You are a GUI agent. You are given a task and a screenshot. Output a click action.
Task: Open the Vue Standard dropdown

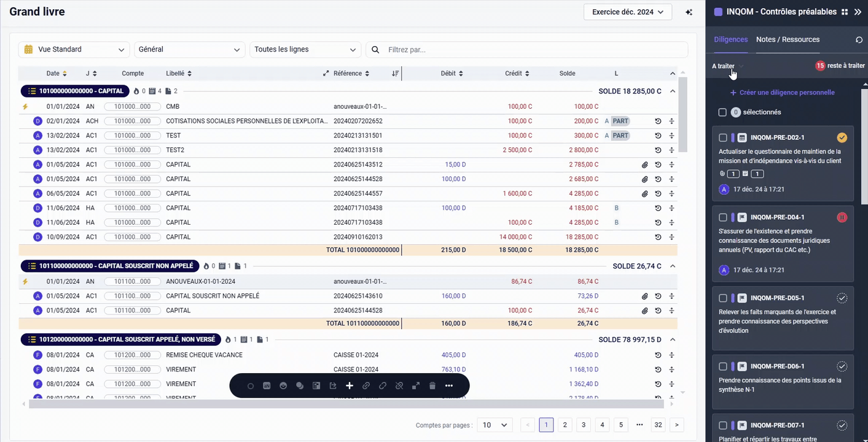tap(74, 50)
